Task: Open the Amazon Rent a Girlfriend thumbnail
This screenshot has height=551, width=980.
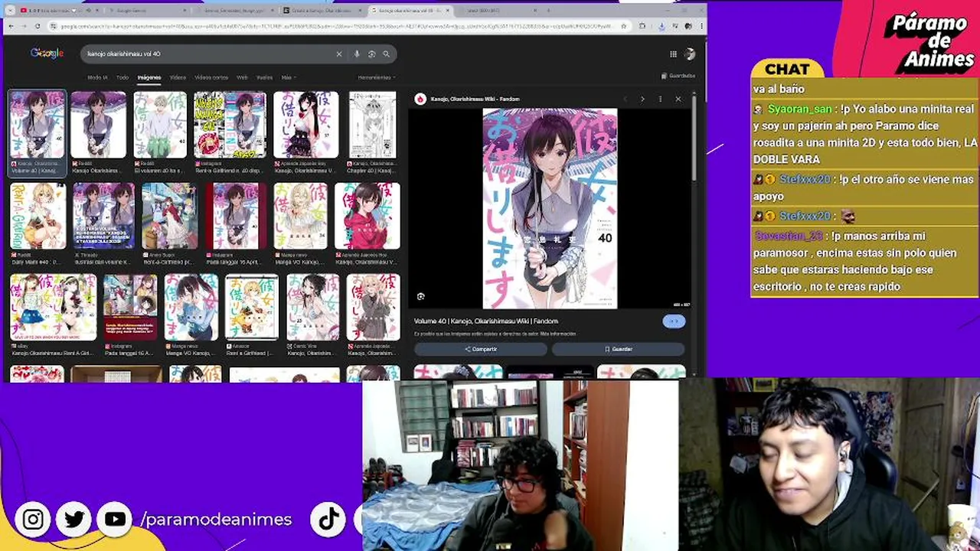Action: click(252, 307)
